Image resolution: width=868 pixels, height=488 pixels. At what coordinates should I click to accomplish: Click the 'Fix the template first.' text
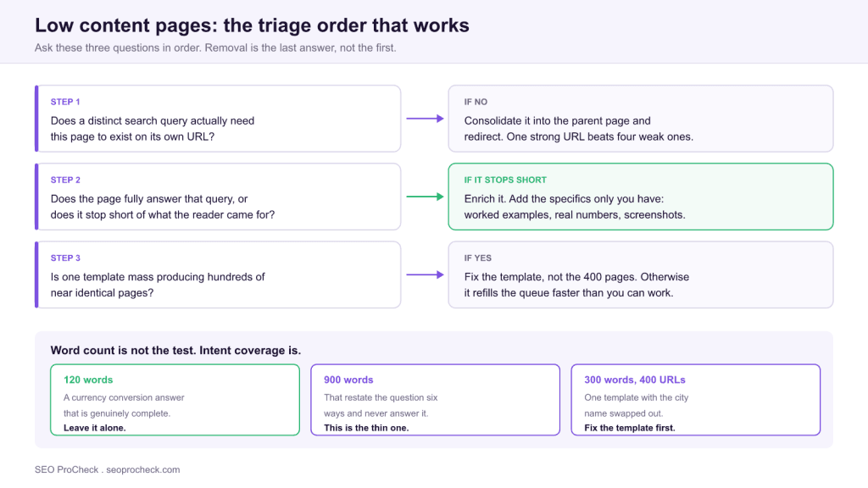(630, 428)
